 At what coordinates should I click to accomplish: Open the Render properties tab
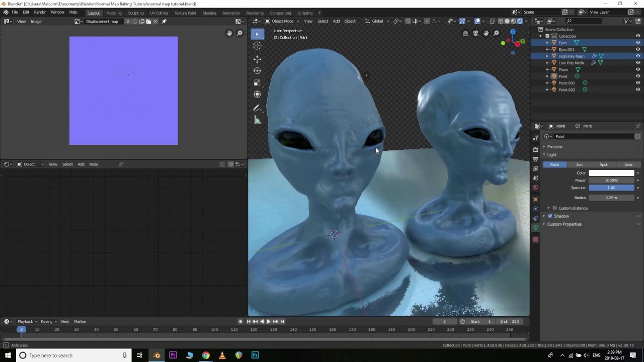coord(535,149)
